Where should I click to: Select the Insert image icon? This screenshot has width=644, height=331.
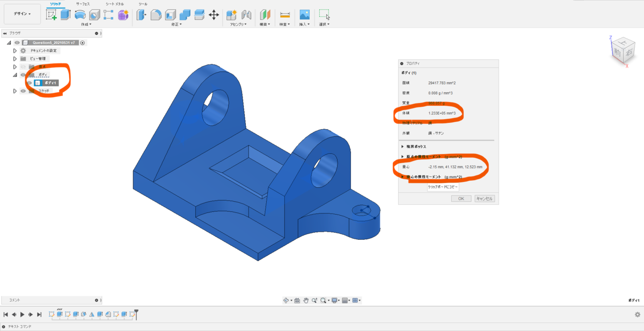tap(304, 14)
